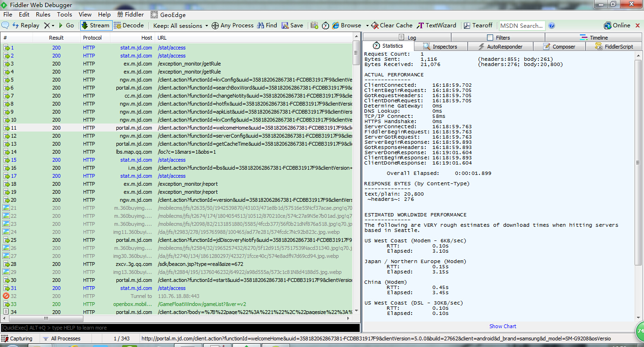Select session 33 openbox.mobil host
The width and height of the screenshot is (644, 347).
point(132,304)
